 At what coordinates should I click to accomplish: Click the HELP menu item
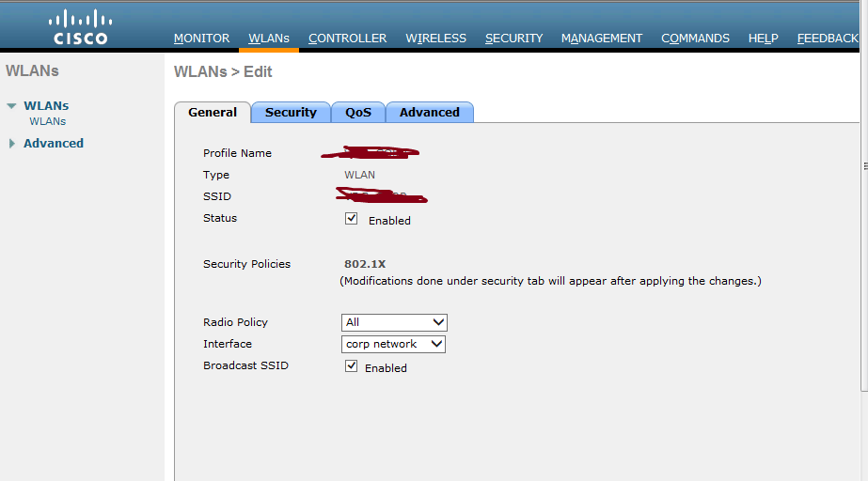[x=764, y=39]
